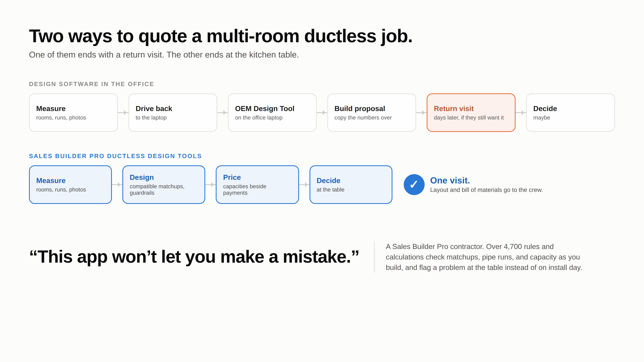The width and height of the screenshot is (644, 362).
Task: Select the grey Measure card in office row
Action: click(x=73, y=113)
